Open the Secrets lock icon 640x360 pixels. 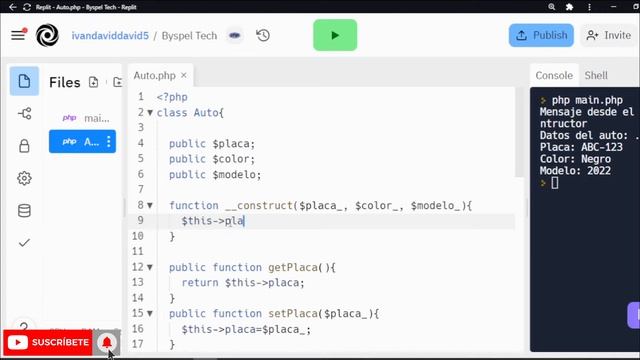click(24, 146)
